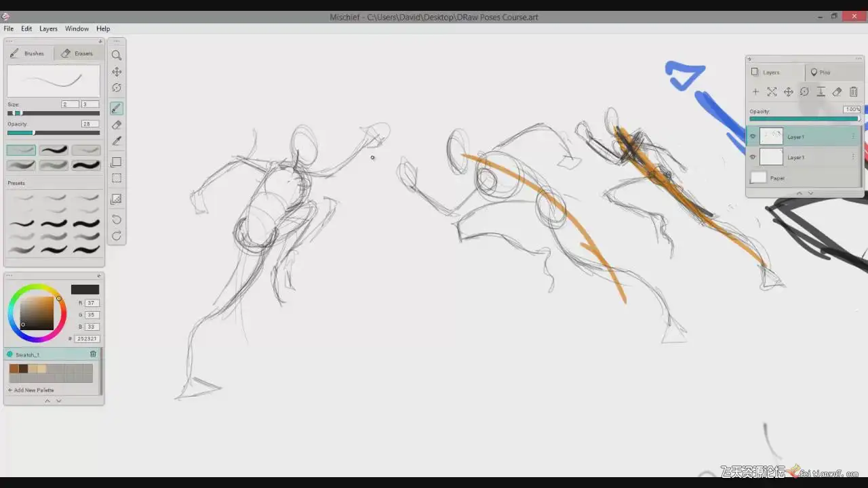Open the Layers menu in menu bar
The width and height of the screenshot is (868, 488).
point(48,28)
